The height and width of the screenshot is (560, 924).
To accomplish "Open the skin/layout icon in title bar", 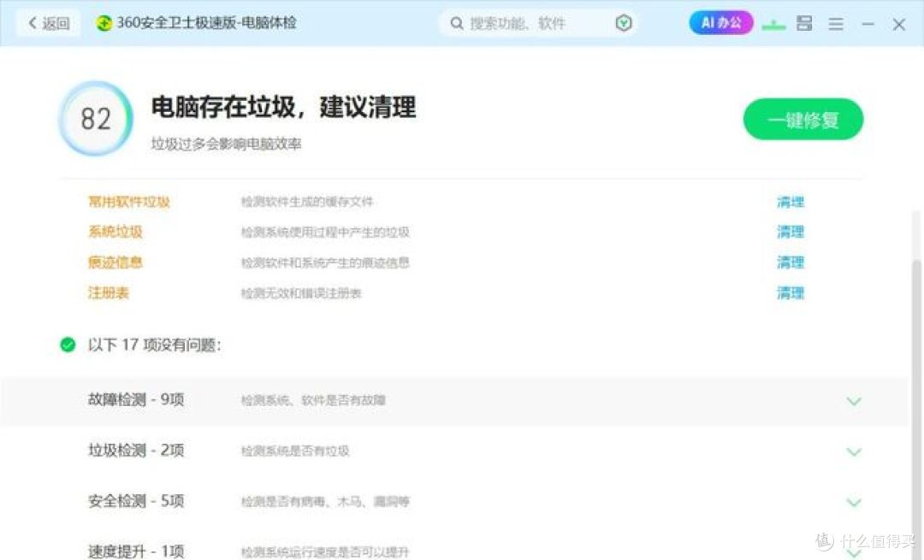I will (804, 24).
